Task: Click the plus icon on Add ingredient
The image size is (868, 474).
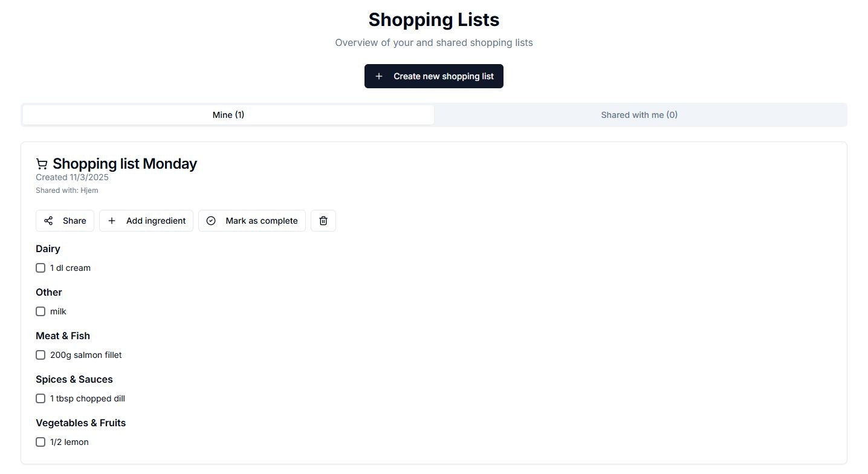Action: (111, 221)
